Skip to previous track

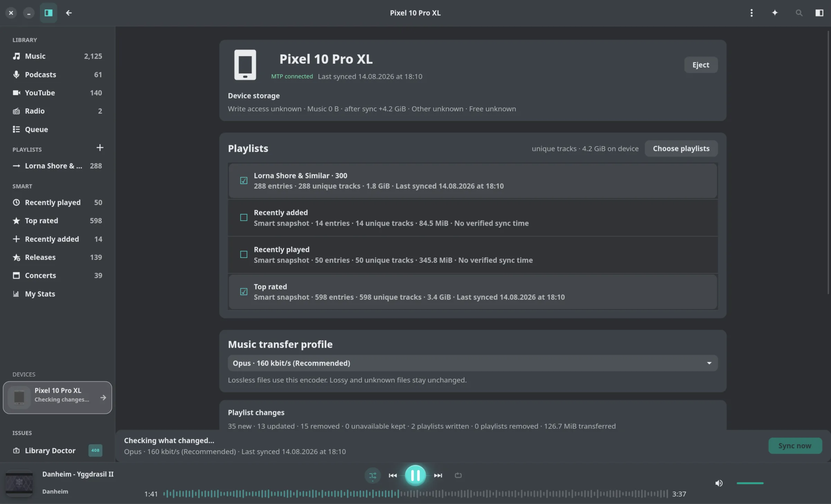pos(393,476)
